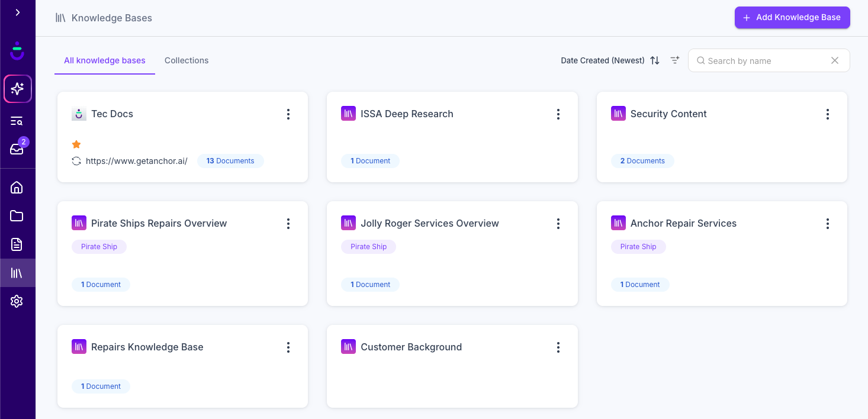The height and width of the screenshot is (419, 868).
Task: Open the Security Content title
Action: 668,114
